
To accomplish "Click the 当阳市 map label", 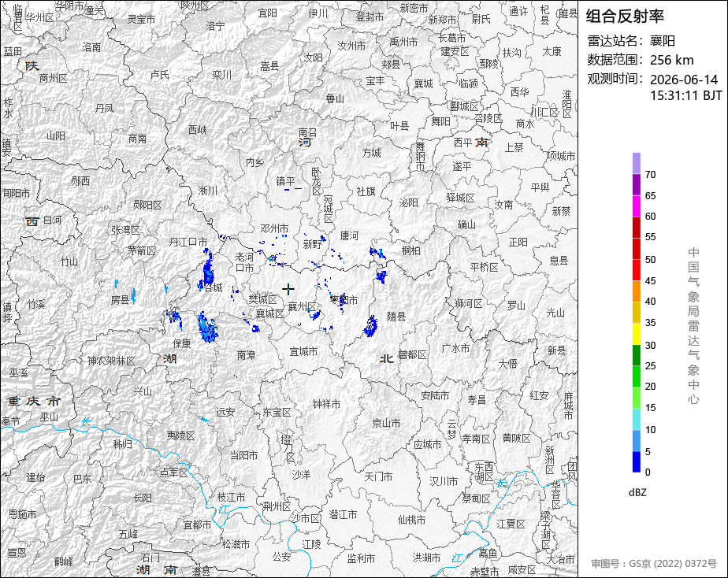I will coord(243,455).
